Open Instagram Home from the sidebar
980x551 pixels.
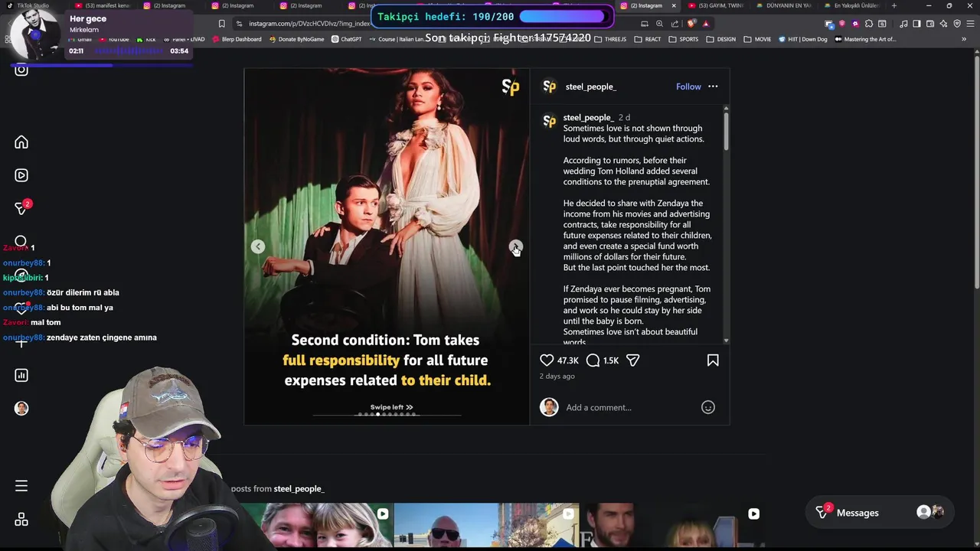pyautogui.click(x=21, y=142)
